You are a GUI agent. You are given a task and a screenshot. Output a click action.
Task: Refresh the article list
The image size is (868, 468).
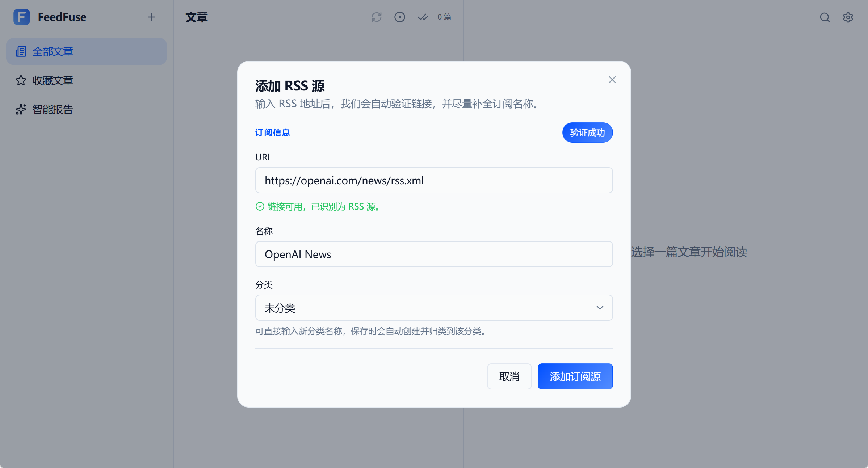point(377,17)
